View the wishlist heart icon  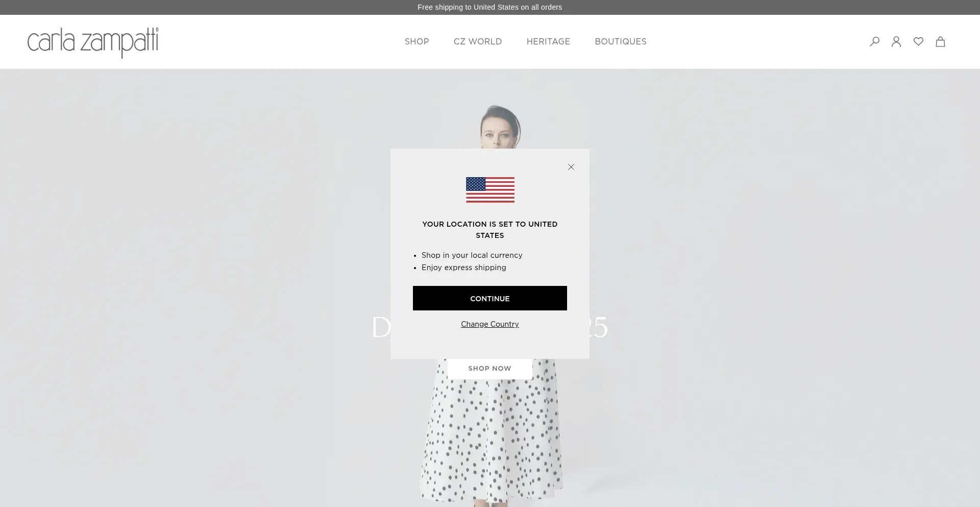[918, 41]
